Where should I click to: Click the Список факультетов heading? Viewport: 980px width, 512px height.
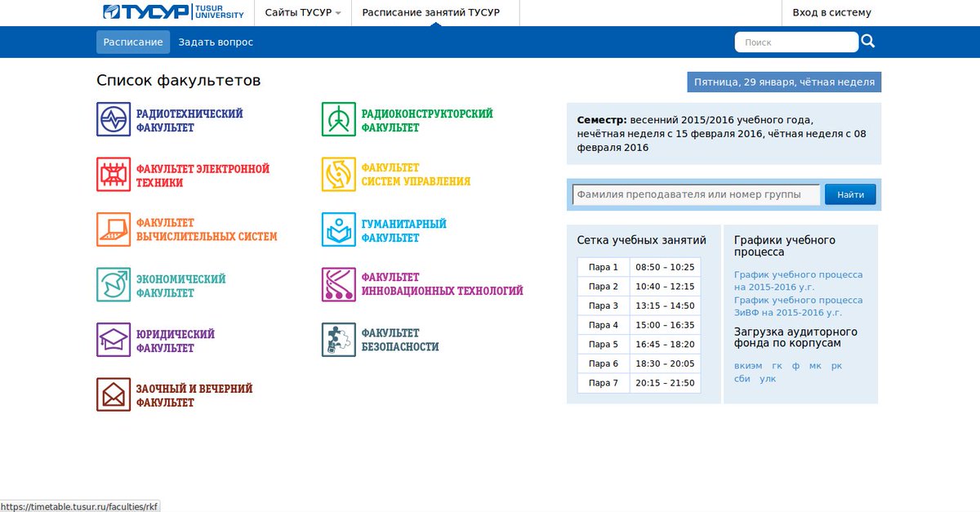point(179,81)
